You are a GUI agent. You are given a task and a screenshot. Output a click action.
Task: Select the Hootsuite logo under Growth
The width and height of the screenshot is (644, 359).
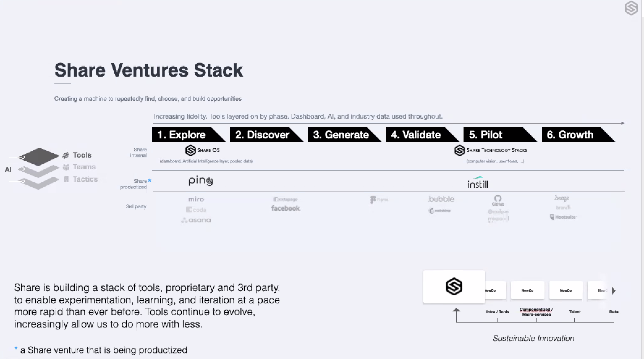563,217
